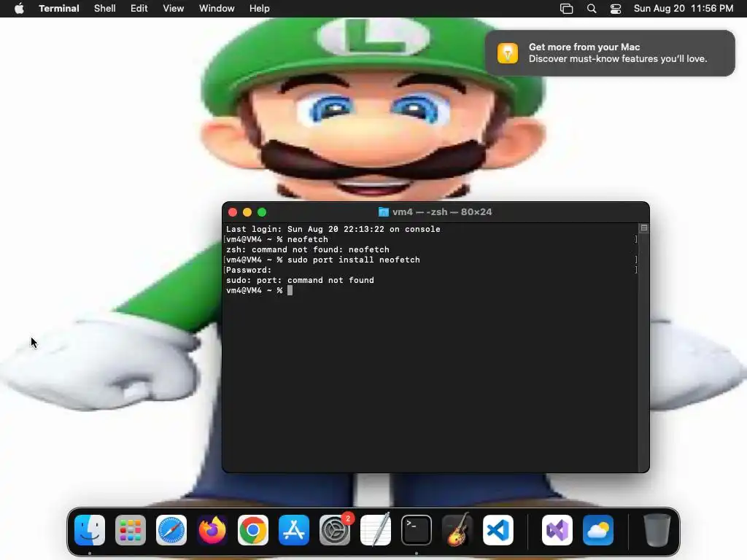Open the Shell menu
The width and height of the screenshot is (747, 560).
click(x=105, y=9)
